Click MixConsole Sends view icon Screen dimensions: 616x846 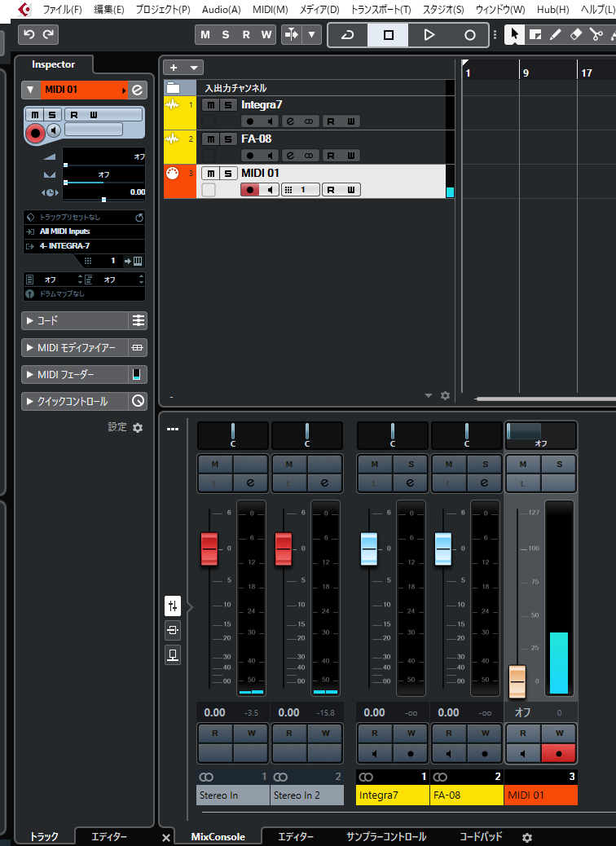(x=173, y=655)
